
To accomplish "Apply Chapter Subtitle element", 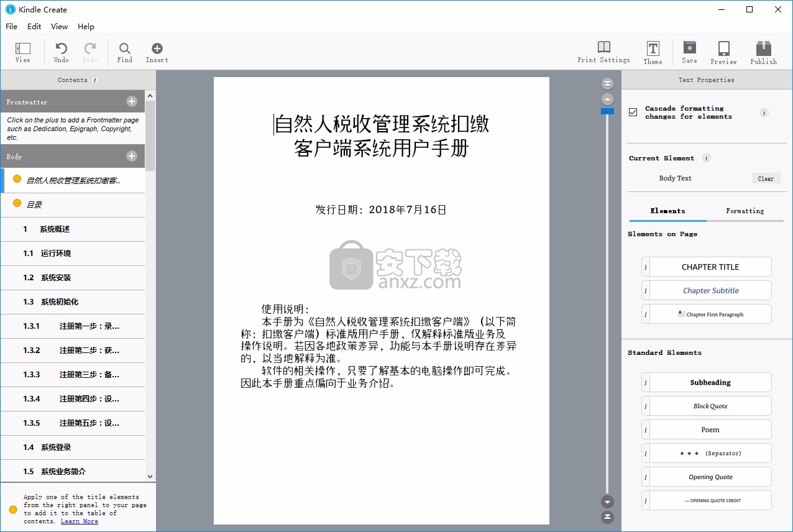I will click(710, 290).
